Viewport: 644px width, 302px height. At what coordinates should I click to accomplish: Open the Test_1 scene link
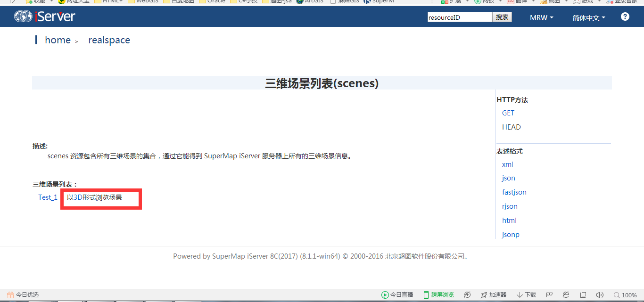[x=48, y=197]
